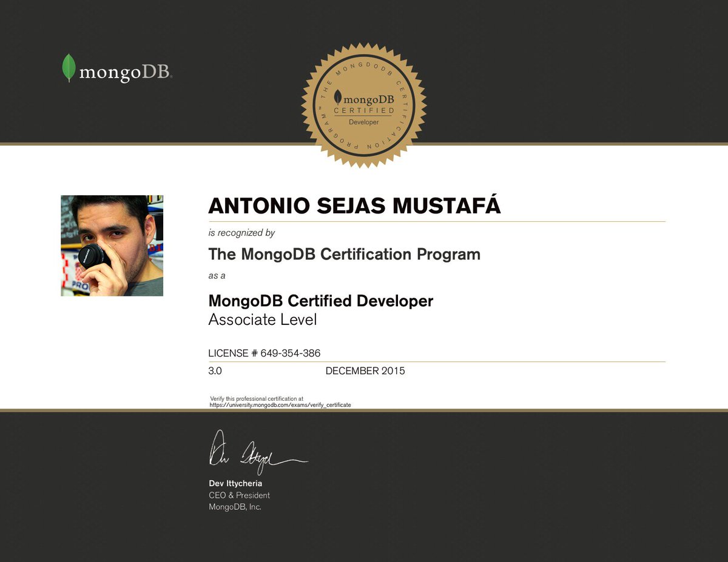Click the handwritten signature
Screen dimensions: 728x562
pos(258,453)
